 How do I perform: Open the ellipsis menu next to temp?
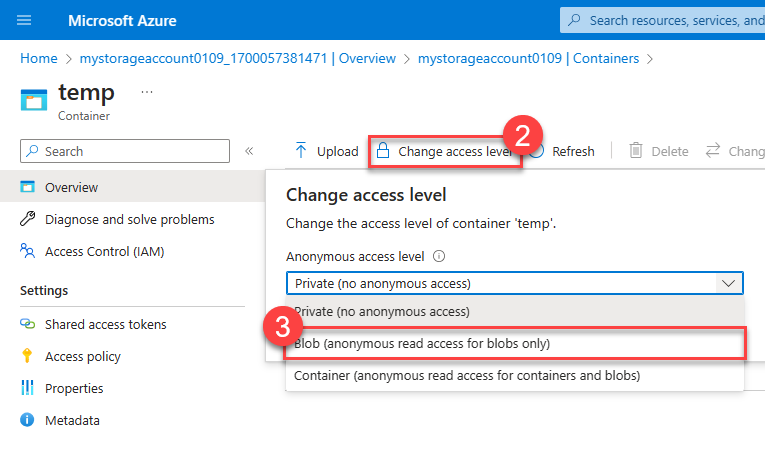[147, 92]
